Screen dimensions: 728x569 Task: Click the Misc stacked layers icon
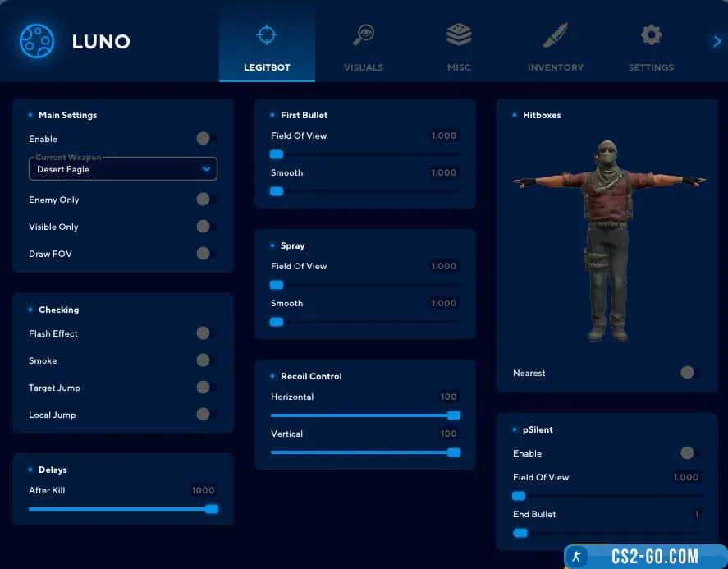tap(459, 34)
